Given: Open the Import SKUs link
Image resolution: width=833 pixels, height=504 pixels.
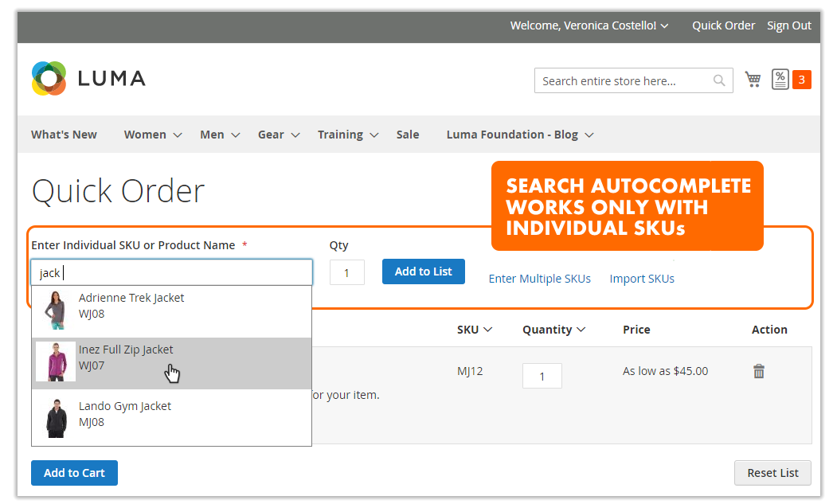Looking at the screenshot, I should click(642, 279).
